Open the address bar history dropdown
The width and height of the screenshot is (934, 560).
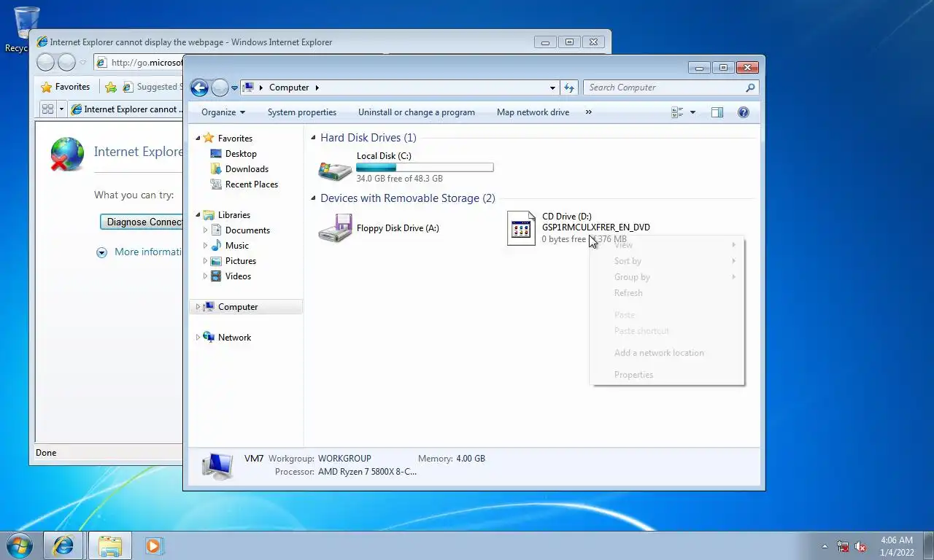pyautogui.click(x=552, y=87)
